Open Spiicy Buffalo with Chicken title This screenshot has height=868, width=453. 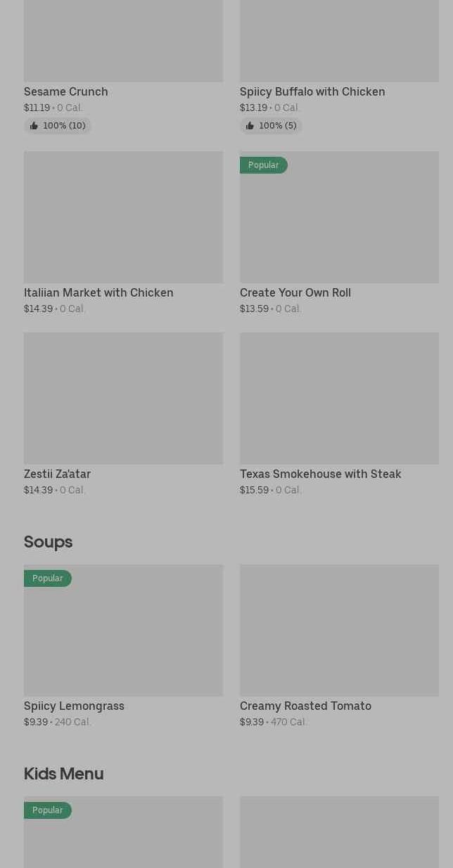click(x=312, y=91)
